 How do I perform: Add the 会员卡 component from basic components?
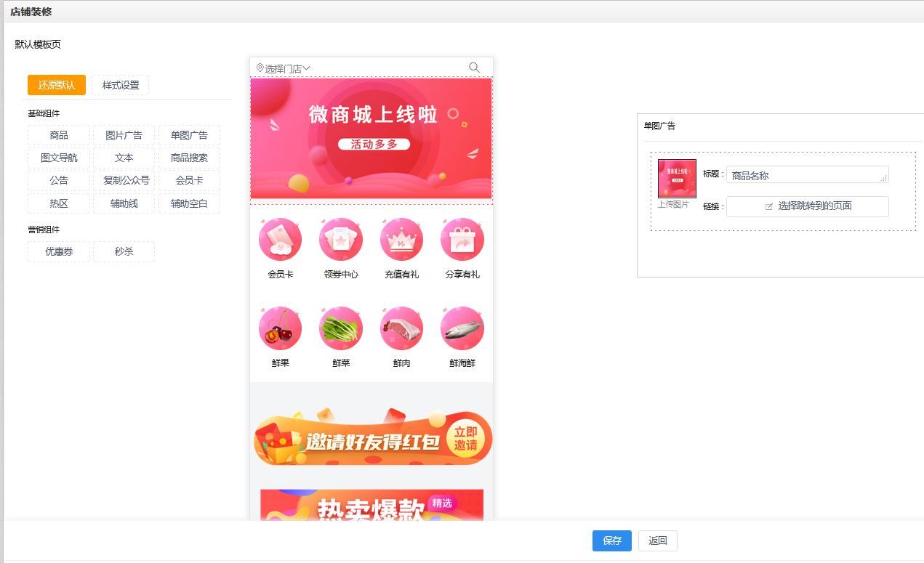coord(189,180)
